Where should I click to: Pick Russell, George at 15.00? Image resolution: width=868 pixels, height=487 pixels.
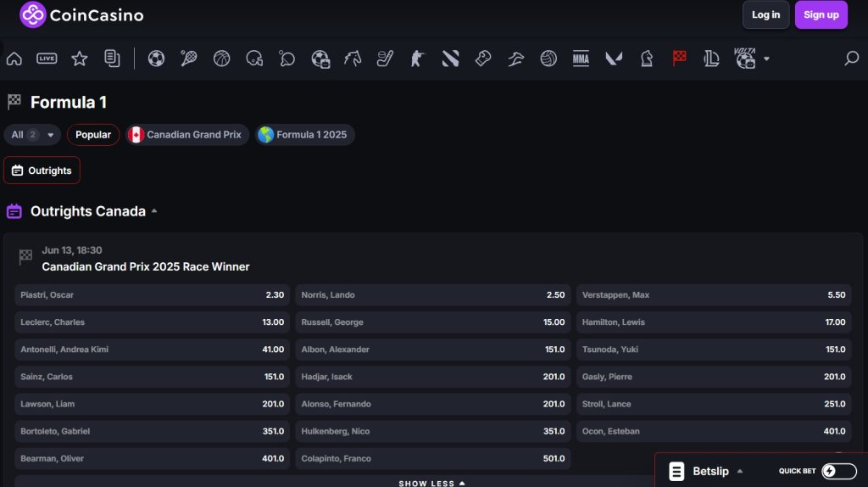tap(433, 322)
